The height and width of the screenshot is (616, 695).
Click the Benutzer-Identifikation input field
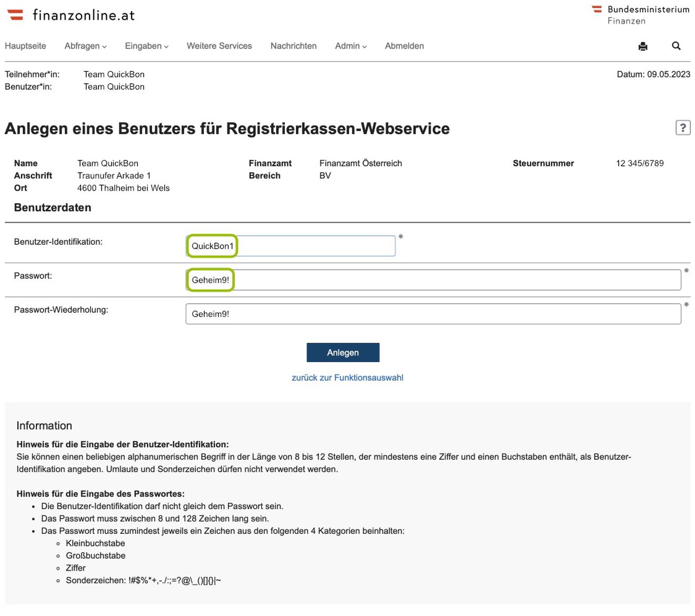coord(290,245)
